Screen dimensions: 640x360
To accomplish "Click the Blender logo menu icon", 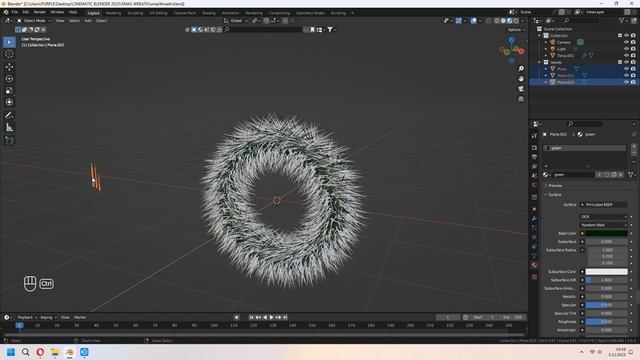I will (6, 12).
